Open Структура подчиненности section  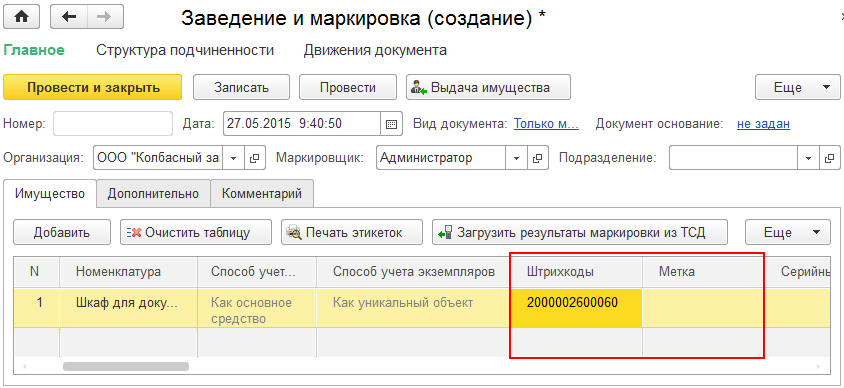(185, 50)
